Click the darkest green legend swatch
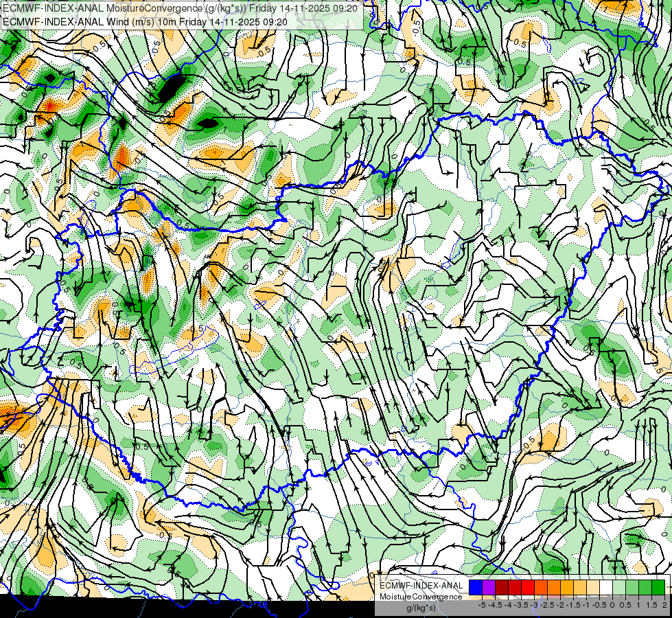Viewport: 672px width, 618px height. (x=658, y=588)
